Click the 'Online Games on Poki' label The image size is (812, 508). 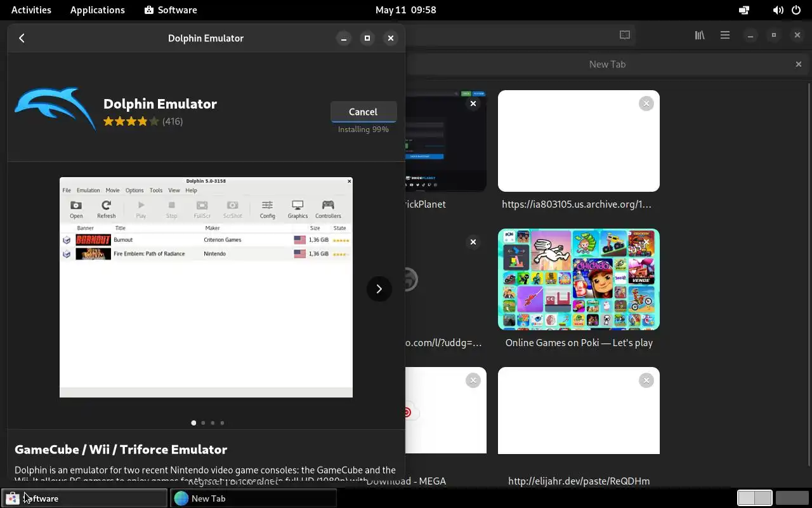click(579, 343)
